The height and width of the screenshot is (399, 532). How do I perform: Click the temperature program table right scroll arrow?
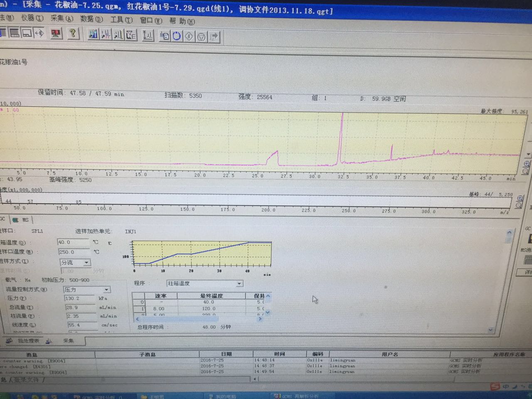(x=261, y=319)
